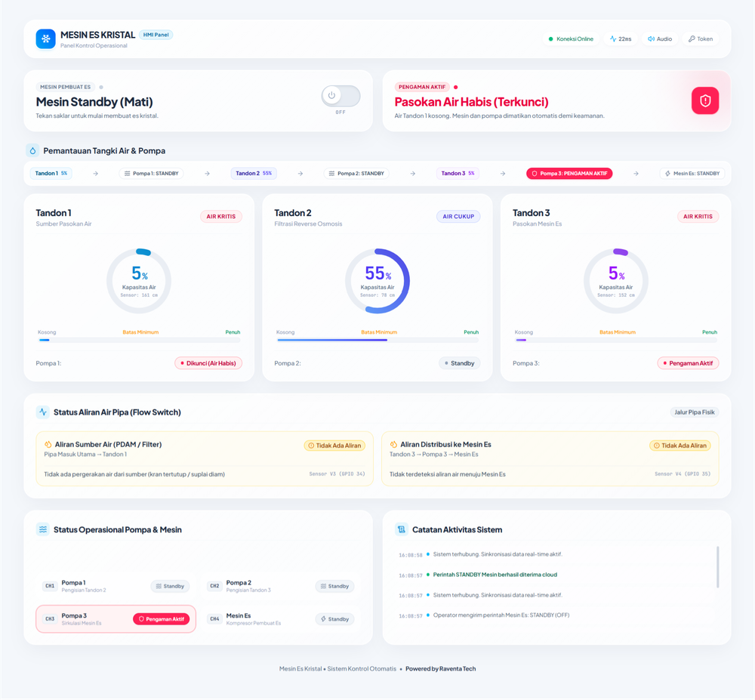
Task: Click Pompa 3 Pengaman Aktif pill in Tandon 3
Action: pyautogui.click(x=688, y=363)
